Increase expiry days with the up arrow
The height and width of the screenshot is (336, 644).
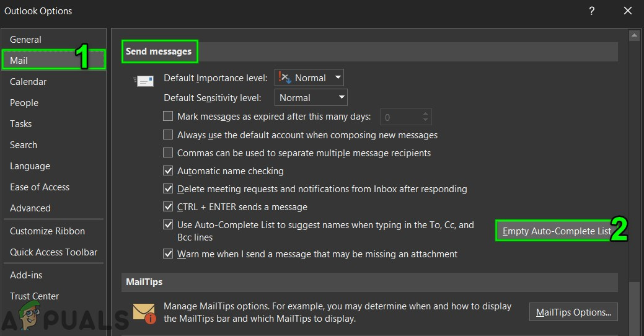tap(425, 113)
